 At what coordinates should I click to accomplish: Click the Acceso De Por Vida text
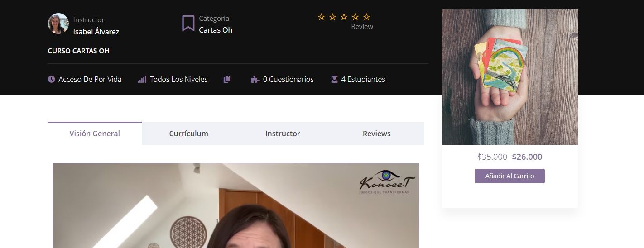coord(90,79)
